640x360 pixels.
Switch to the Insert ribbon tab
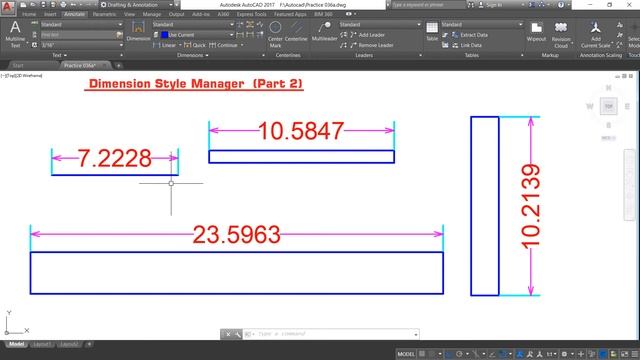(50, 14)
